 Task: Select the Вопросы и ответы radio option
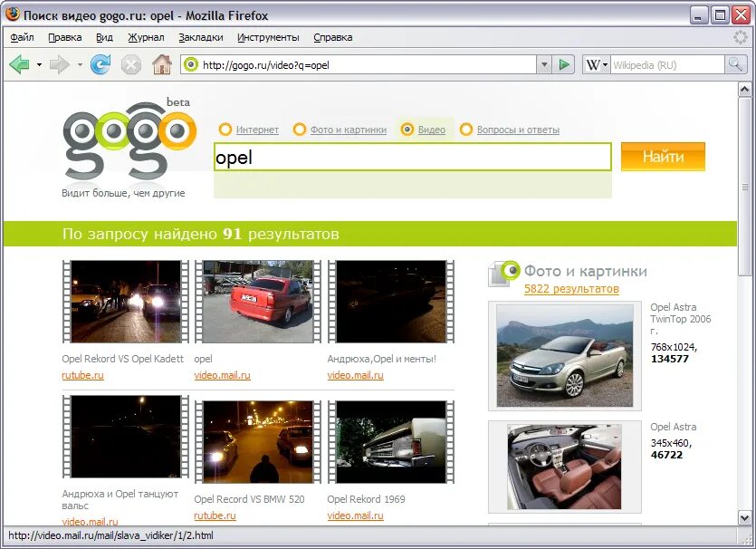click(465, 130)
